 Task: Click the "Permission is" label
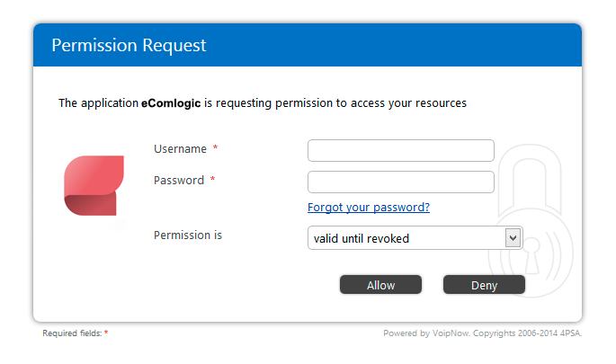[188, 235]
